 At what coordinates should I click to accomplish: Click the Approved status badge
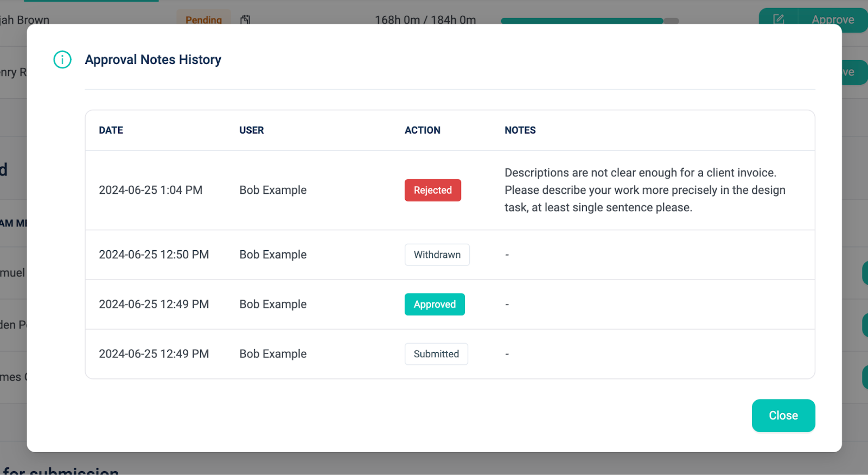(435, 304)
